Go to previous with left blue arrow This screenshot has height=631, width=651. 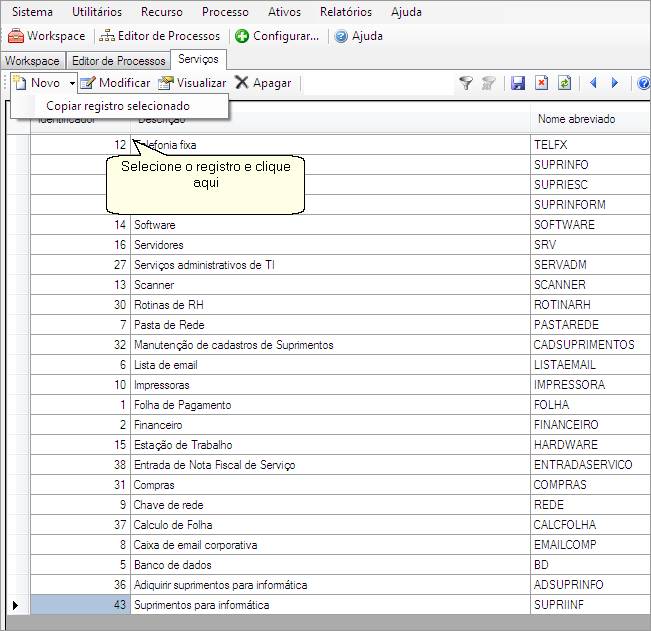593,83
